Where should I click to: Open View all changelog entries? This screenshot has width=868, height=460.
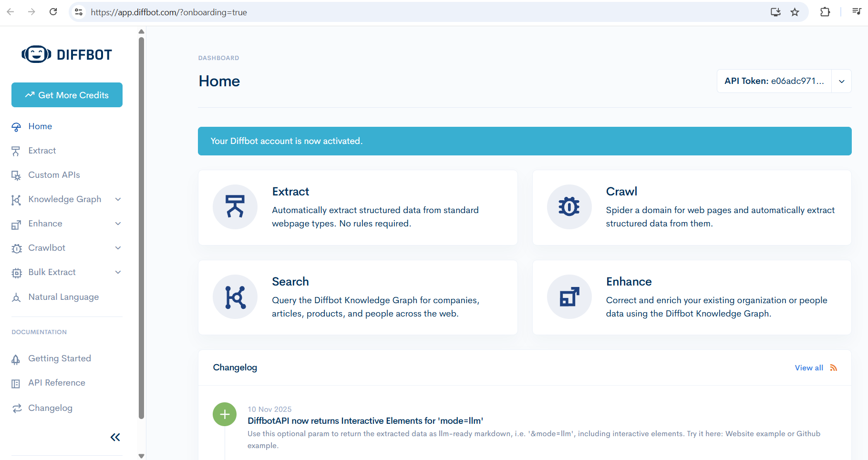tap(809, 368)
